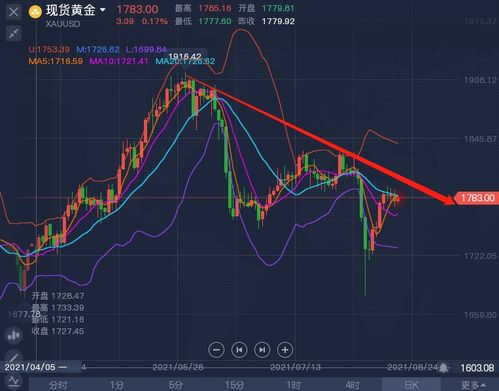Switch to the 4时 timeframe tab
Image resolution: width=499 pixels, height=391 pixels.
352,385
